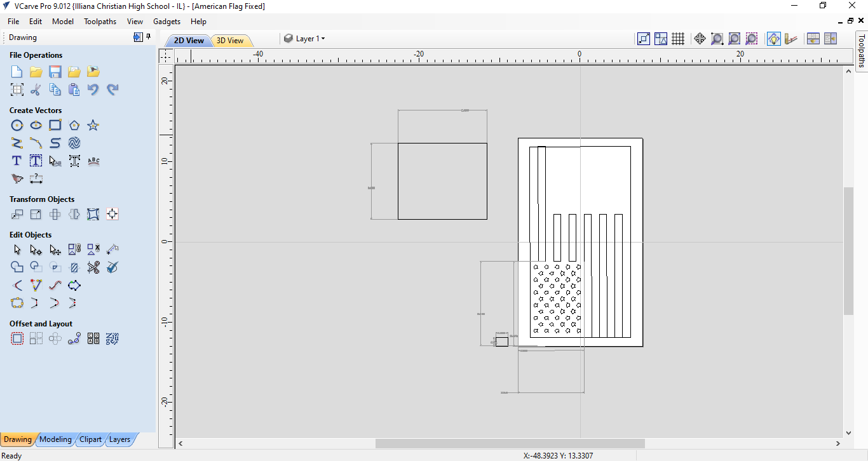Select the Measure tool in Edit Objects
Screen dimensions: 868x461
(x=112, y=250)
